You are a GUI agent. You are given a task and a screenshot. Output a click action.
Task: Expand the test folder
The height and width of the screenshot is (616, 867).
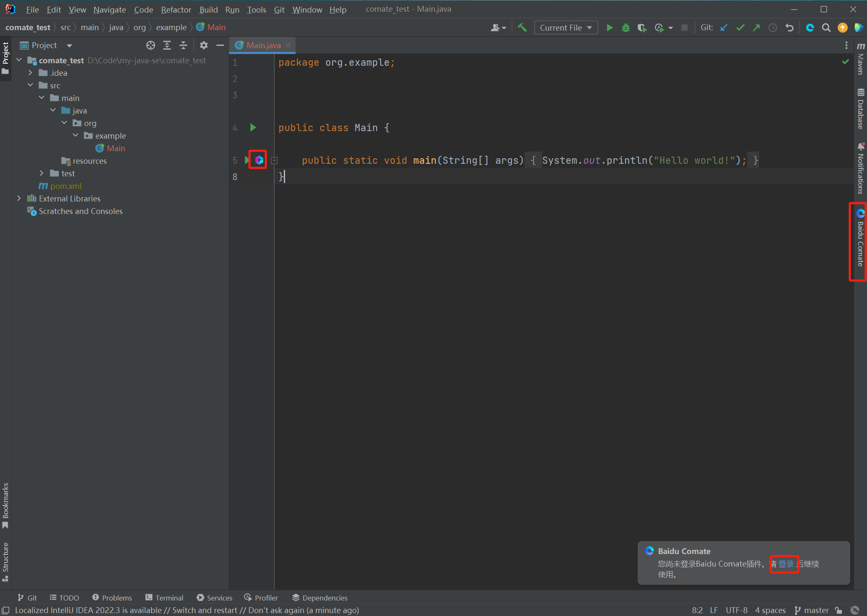41,173
